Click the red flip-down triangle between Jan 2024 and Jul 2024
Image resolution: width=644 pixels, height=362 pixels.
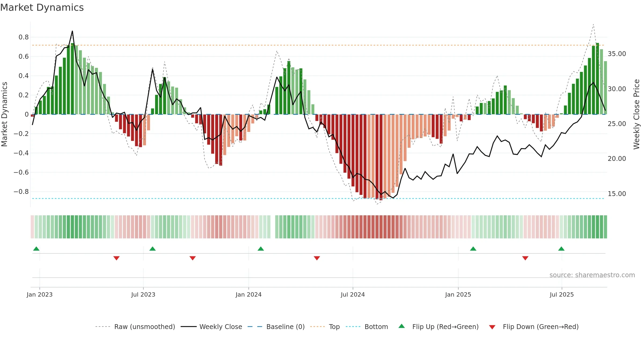(x=317, y=258)
